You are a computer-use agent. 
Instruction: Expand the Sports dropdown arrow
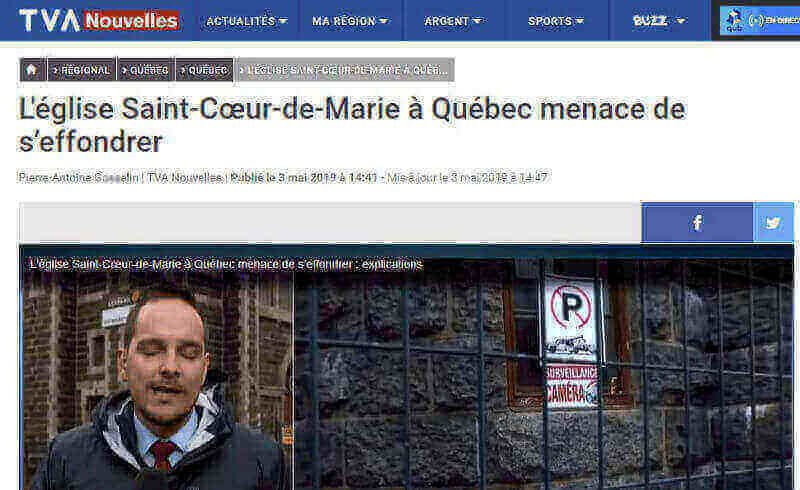579,21
